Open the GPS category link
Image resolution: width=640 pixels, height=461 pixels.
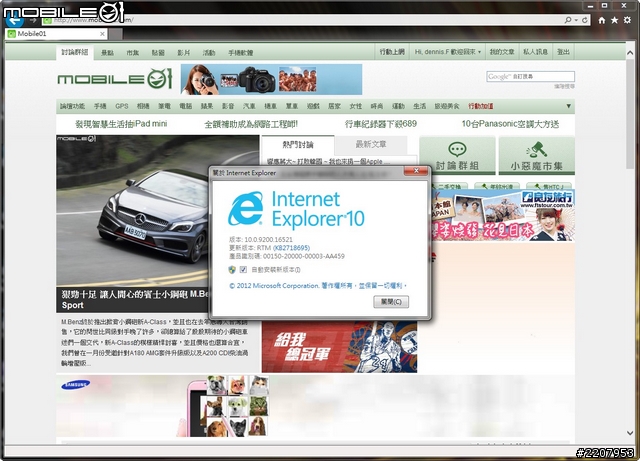122,106
